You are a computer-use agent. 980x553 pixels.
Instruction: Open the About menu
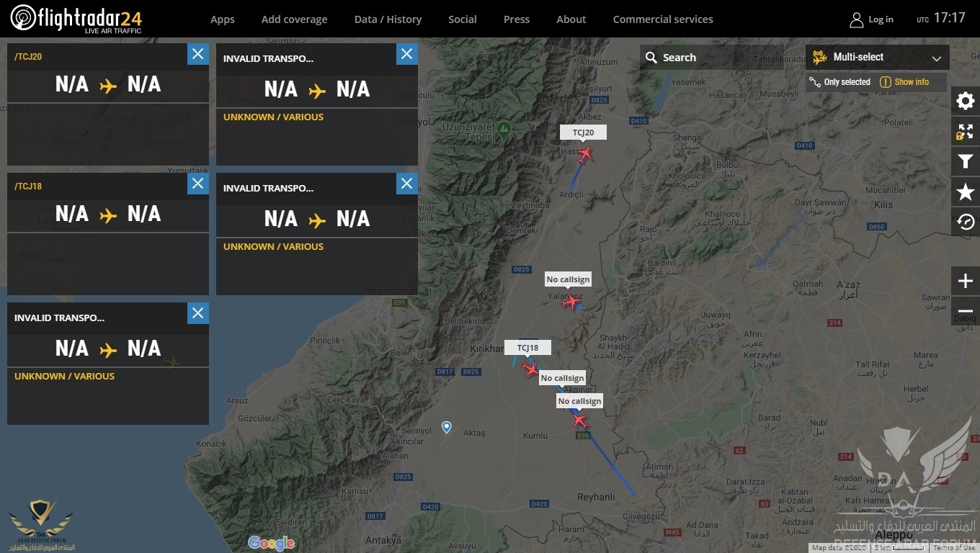click(x=571, y=19)
